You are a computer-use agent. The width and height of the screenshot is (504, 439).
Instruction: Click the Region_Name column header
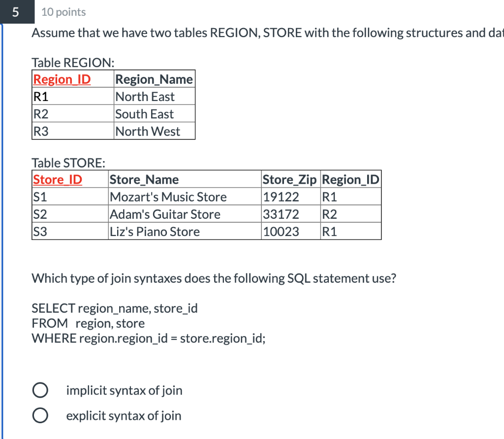(153, 79)
